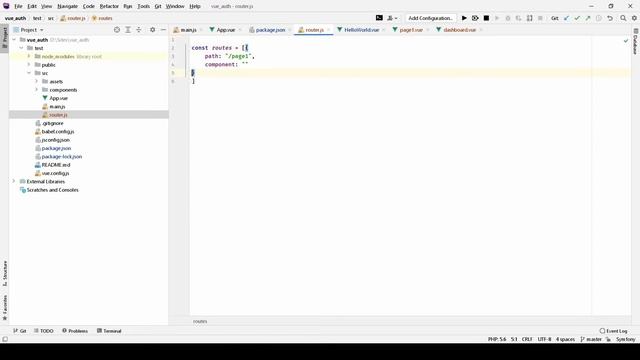Collapse all in Project panel
This screenshot has height=360, width=640.
(139, 30)
